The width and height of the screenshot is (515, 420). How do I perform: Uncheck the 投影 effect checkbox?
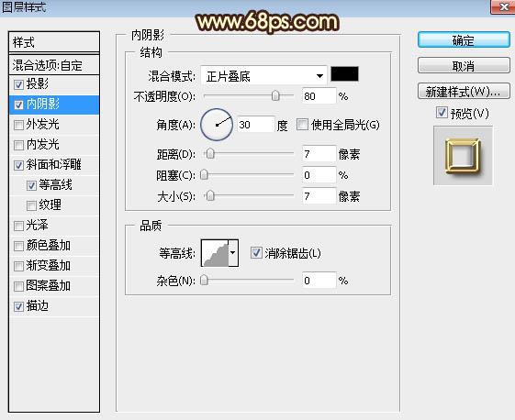coord(18,85)
